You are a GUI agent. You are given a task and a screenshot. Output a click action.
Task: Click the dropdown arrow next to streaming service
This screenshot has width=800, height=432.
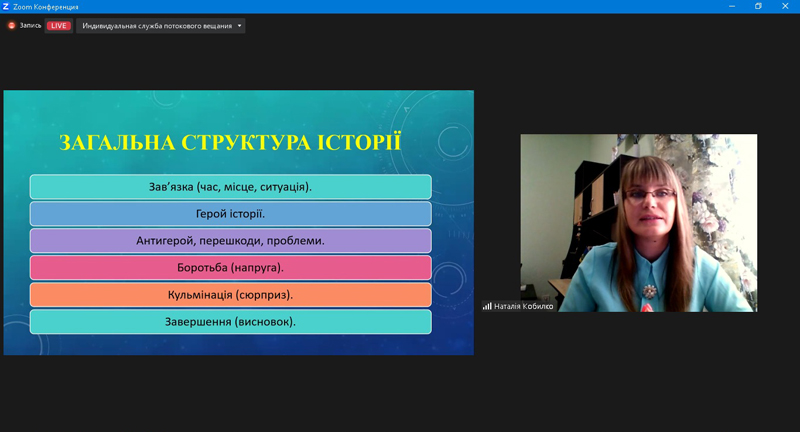239,26
